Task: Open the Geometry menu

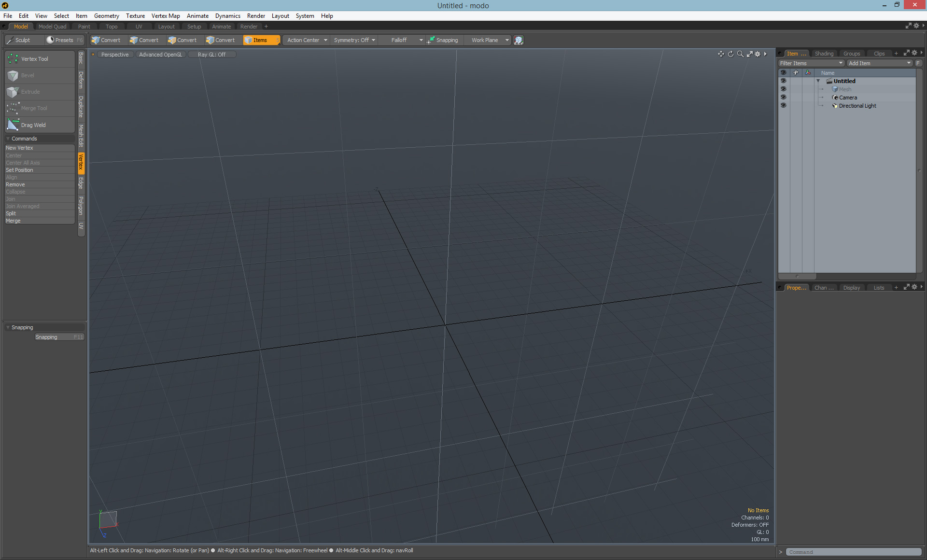Action: pyautogui.click(x=106, y=16)
